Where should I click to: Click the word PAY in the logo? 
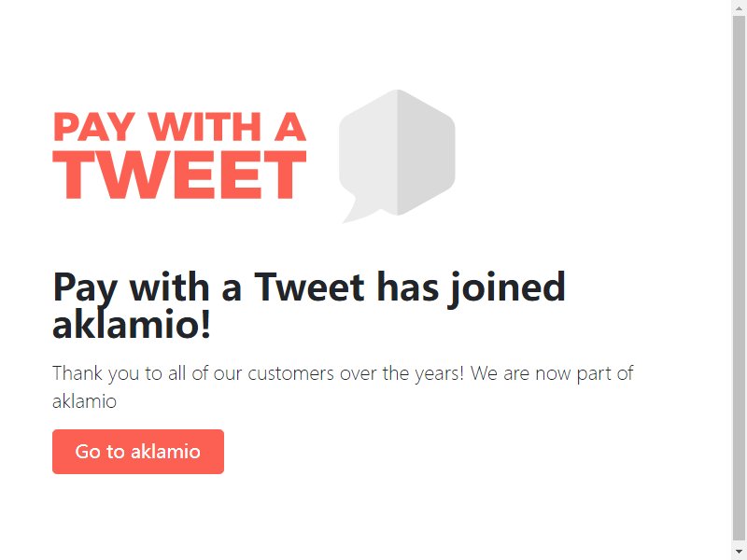pos(94,127)
